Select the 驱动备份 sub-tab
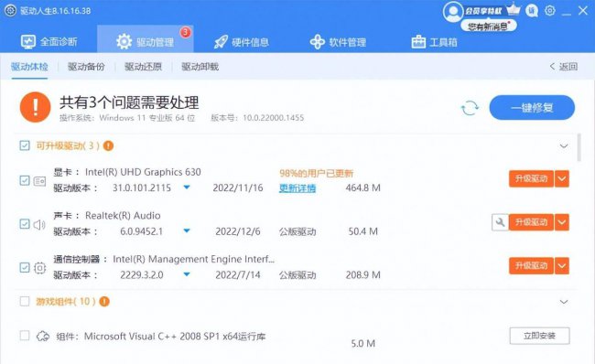This screenshot has height=364, width=595. pyautogui.click(x=86, y=67)
